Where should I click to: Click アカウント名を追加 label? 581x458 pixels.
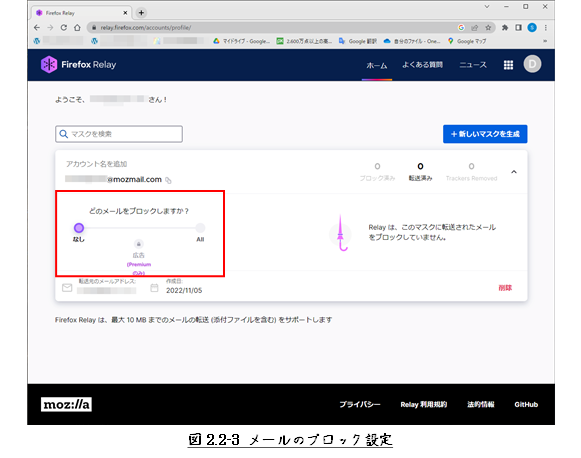(96, 164)
